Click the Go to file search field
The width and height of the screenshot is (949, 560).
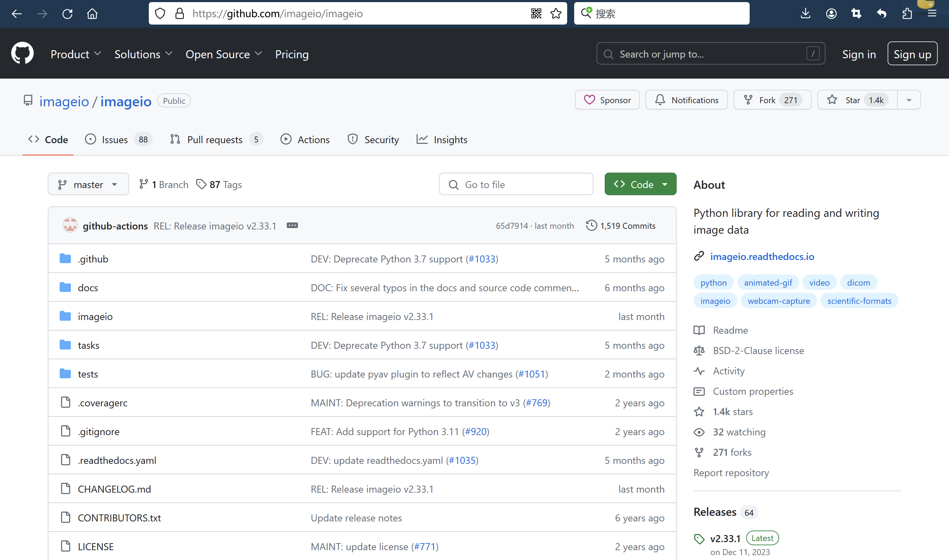516,184
